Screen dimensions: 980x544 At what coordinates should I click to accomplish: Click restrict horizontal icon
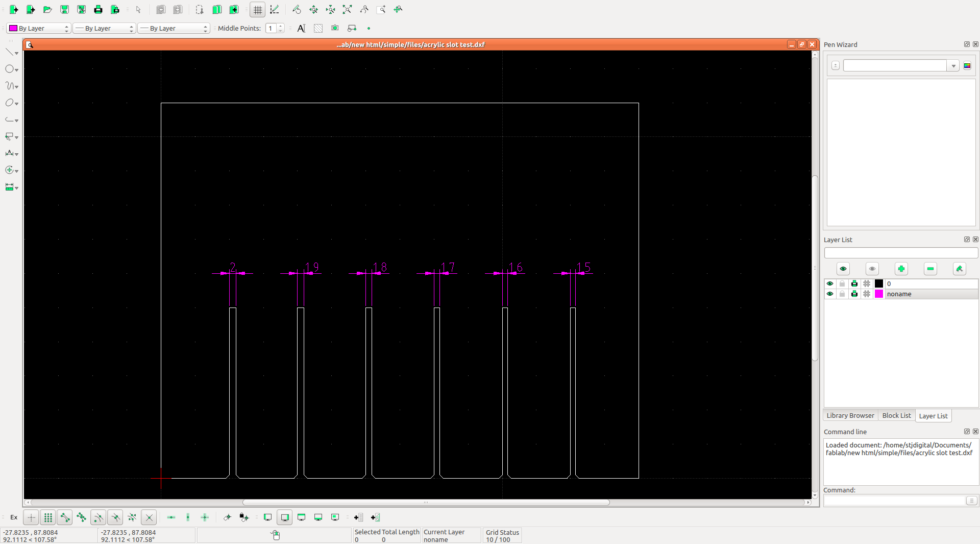[171, 517]
